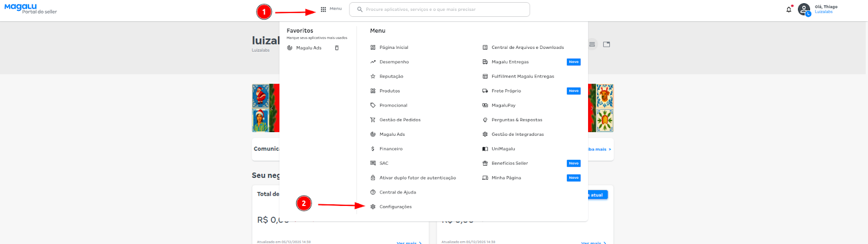Go to Central de Arquivos e Downloads
868x244 pixels.
point(528,47)
